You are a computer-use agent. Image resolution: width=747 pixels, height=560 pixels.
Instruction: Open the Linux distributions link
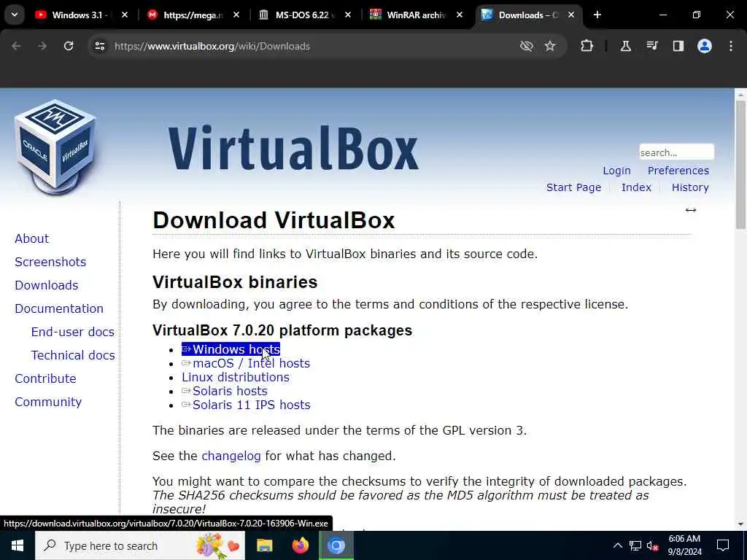coord(236,377)
